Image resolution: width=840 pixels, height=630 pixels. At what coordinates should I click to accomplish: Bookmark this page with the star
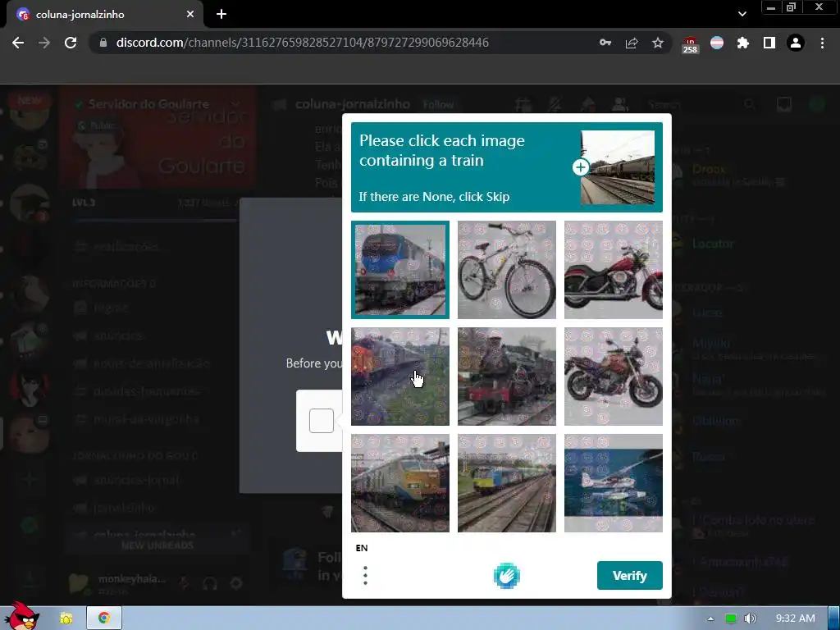[x=658, y=43]
